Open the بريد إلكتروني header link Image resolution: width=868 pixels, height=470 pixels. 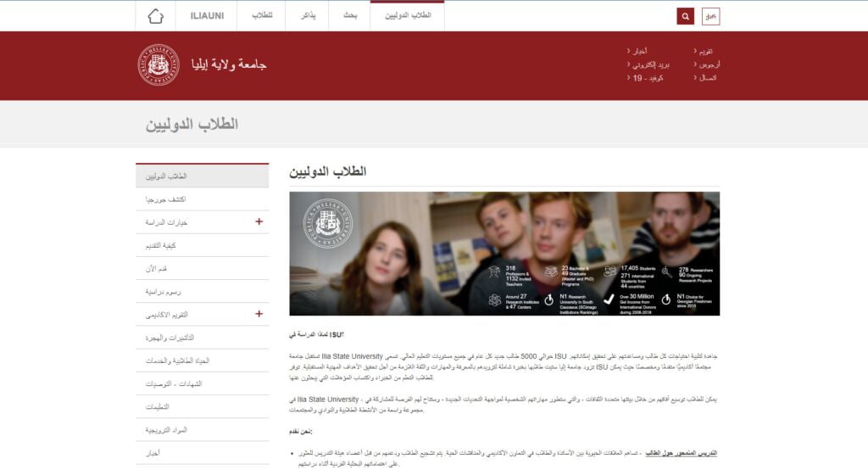pyautogui.click(x=645, y=65)
